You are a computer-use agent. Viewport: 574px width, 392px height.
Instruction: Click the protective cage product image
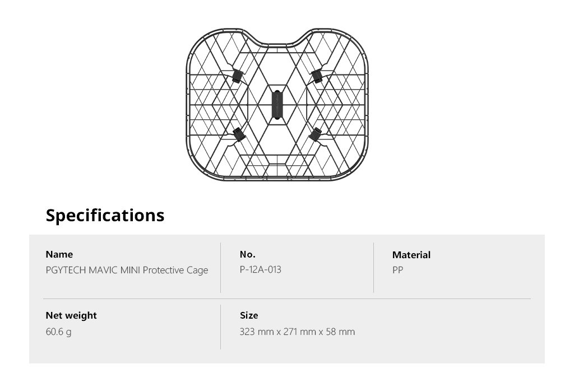pos(277,105)
